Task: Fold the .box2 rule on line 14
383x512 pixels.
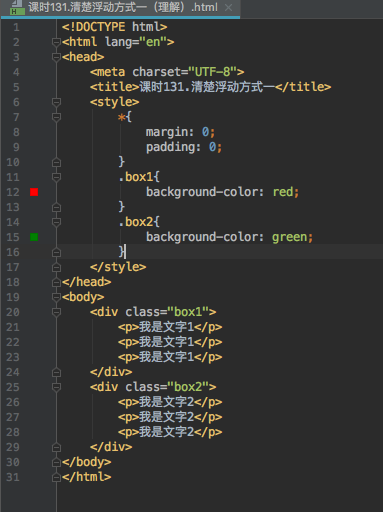Action: coord(56,222)
